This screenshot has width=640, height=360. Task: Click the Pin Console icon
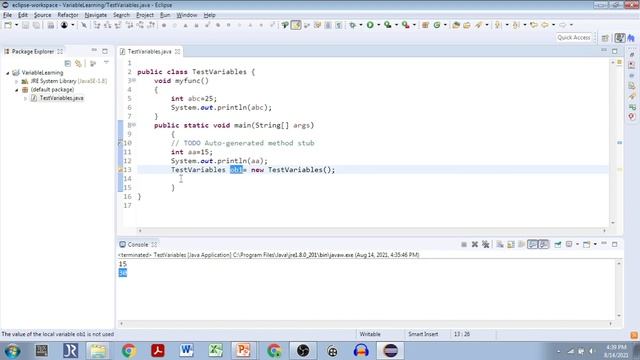[558, 244]
